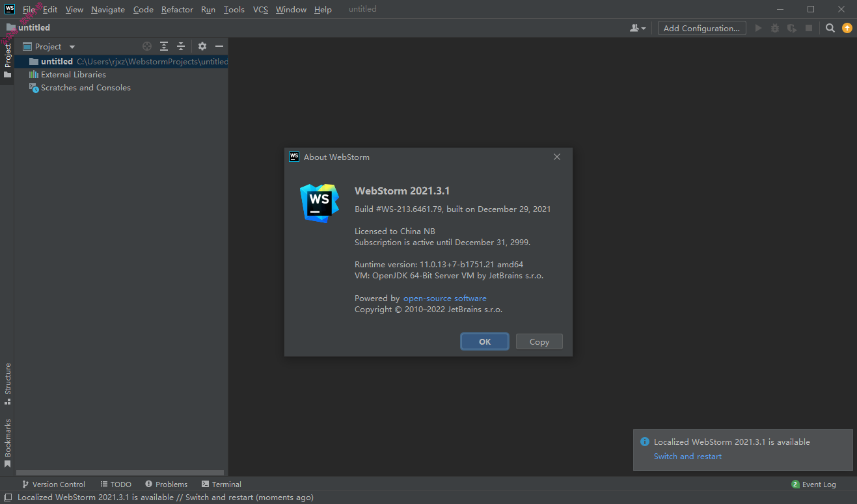Image resolution: width=857 pixels, height=504 pixels.
Task: Select Scratches and Consoles tree node
Action: [x=79, y=87]
